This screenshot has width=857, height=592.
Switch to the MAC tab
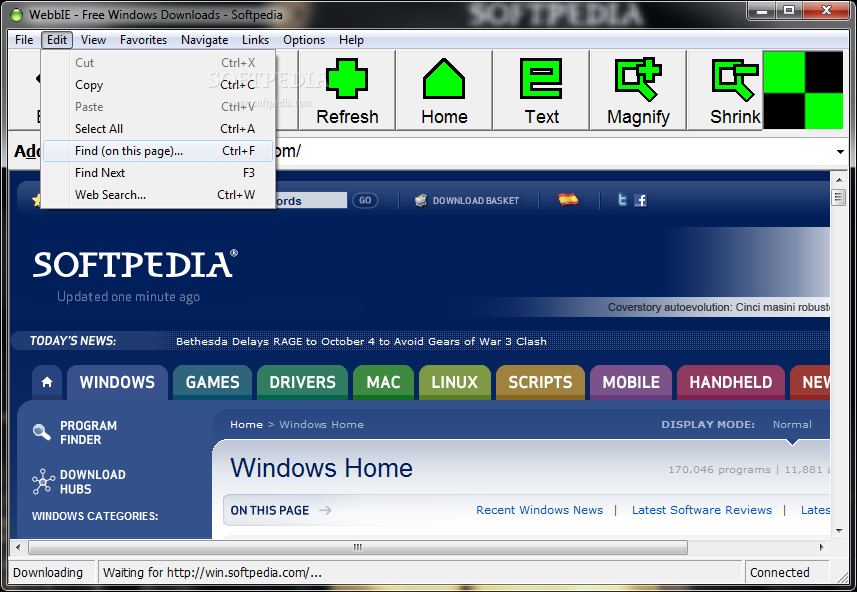pos(383,382)
